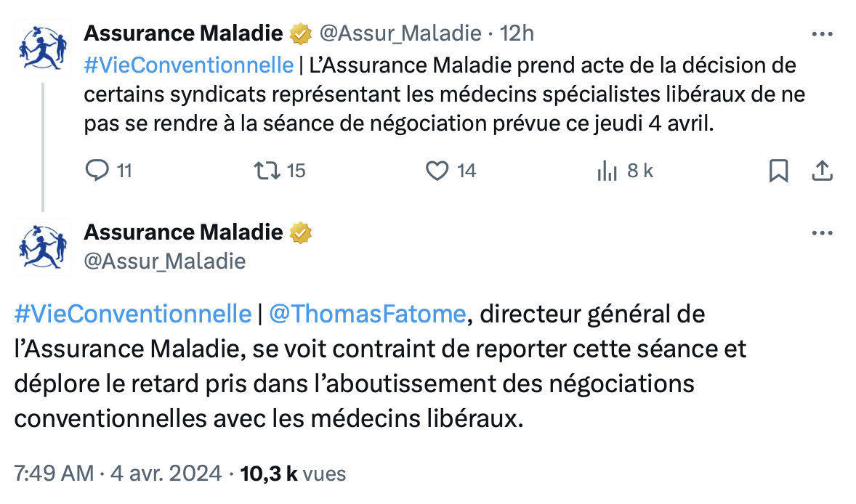Click gold verified badge on second tweet
856x504 pixels.
[x=300, y=233]
